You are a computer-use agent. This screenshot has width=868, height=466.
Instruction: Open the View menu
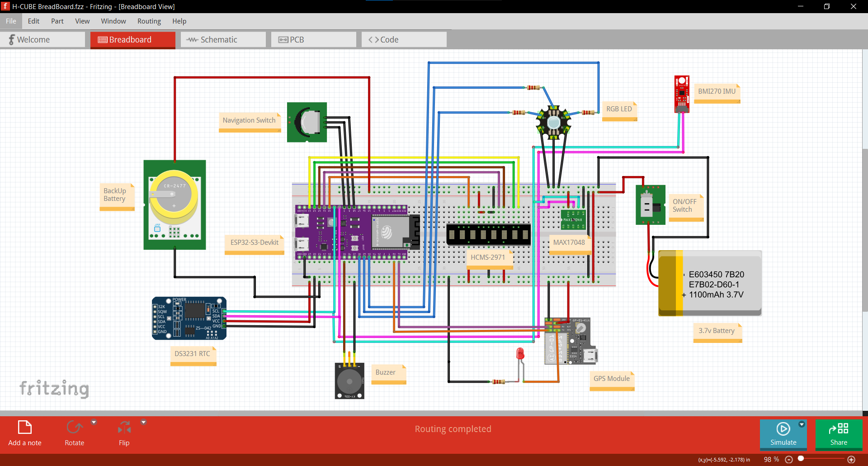(x=82, y=21)
